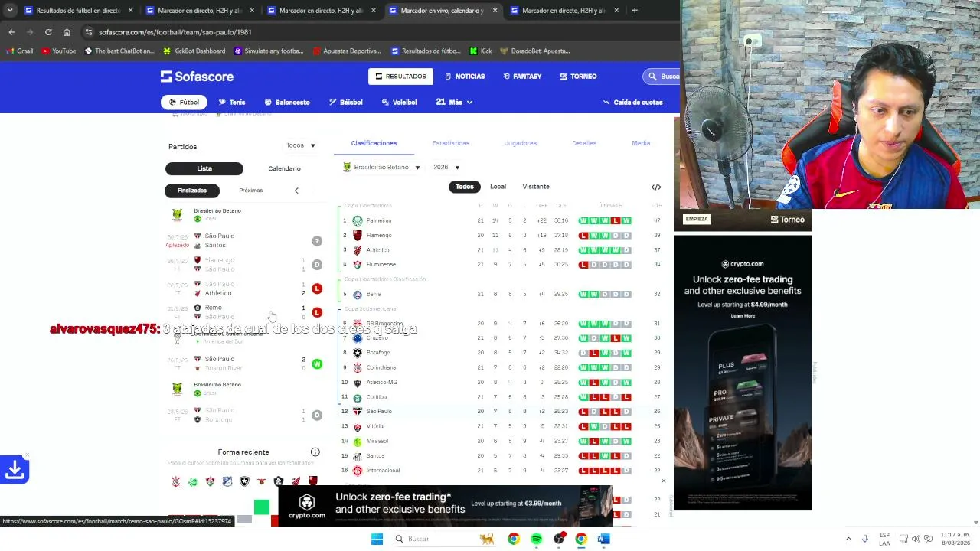Open Microsoft Word from the taskbar

coord(603,539)
